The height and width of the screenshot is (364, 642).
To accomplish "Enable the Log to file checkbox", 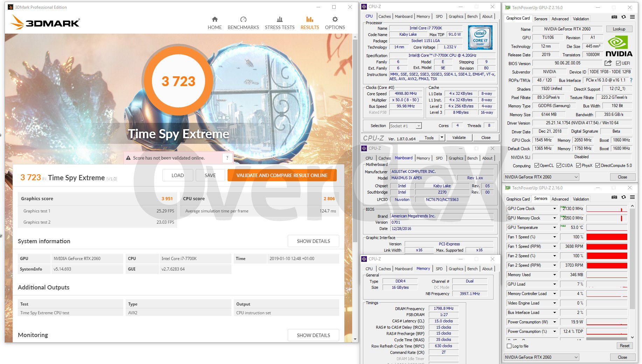I will tap(509, 346).
